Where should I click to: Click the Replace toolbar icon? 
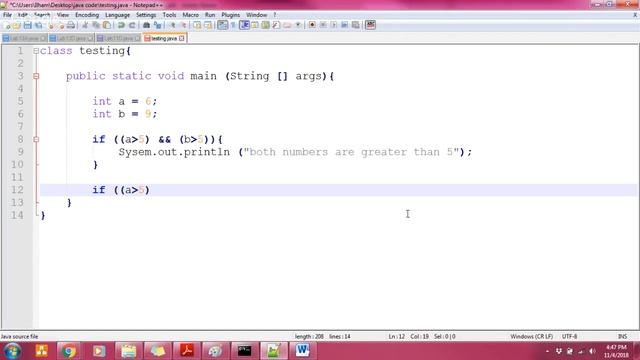(x=157, y=25)
